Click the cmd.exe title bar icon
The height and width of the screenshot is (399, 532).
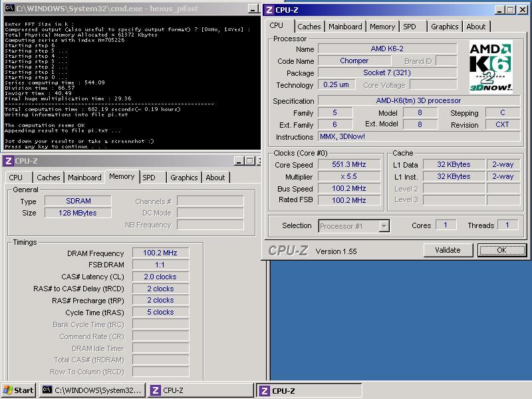9,8
